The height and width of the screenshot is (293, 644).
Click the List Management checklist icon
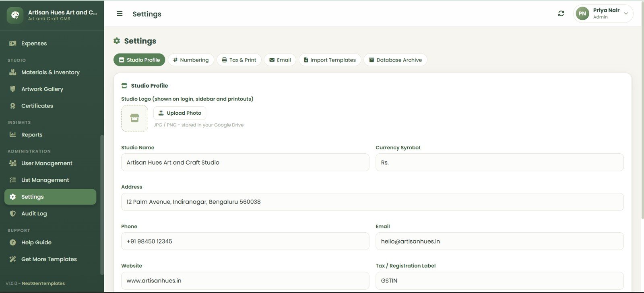[13, 180]
